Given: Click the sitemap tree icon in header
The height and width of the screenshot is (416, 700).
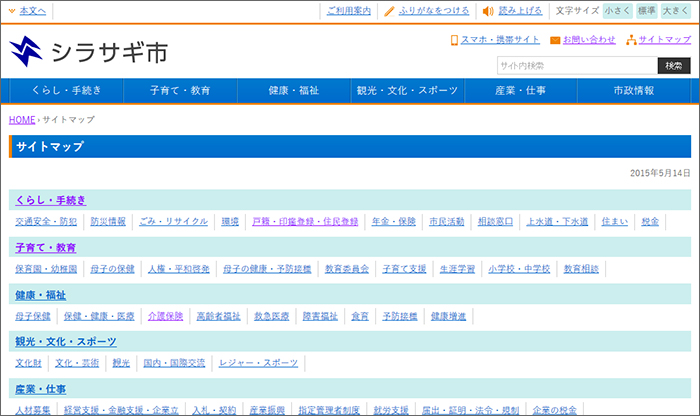Looking at the screenshot, I should (x=630, y=41).
